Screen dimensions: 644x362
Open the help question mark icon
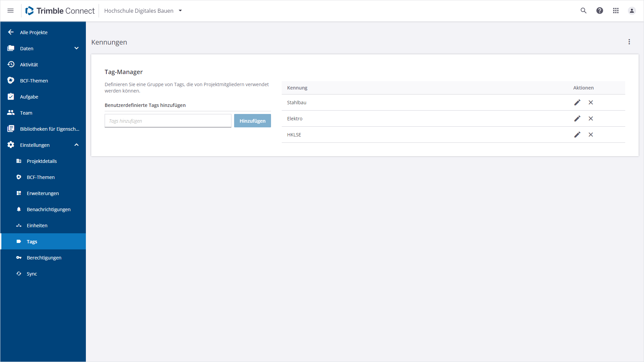(600, 11)
